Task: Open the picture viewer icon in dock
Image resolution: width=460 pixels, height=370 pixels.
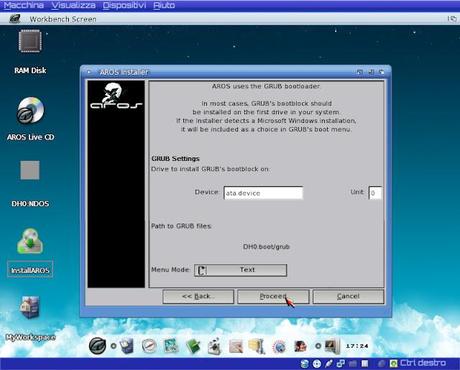Action: (x=171, y=346)
